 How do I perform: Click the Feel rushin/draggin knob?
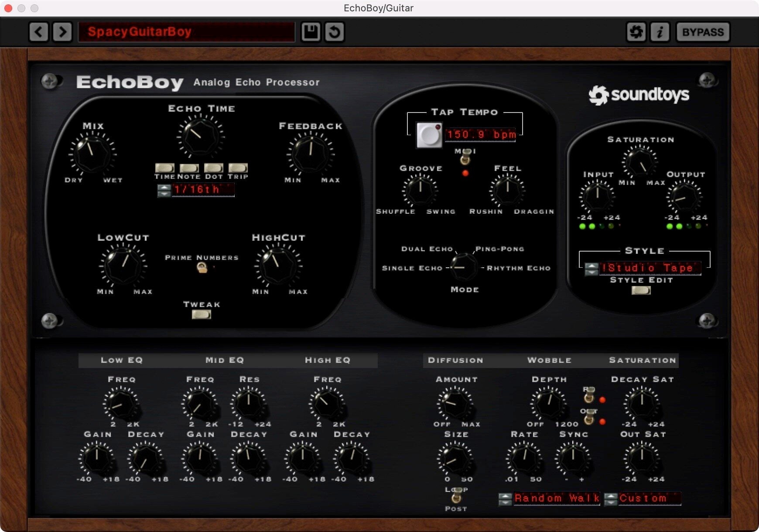pos(507,191)
